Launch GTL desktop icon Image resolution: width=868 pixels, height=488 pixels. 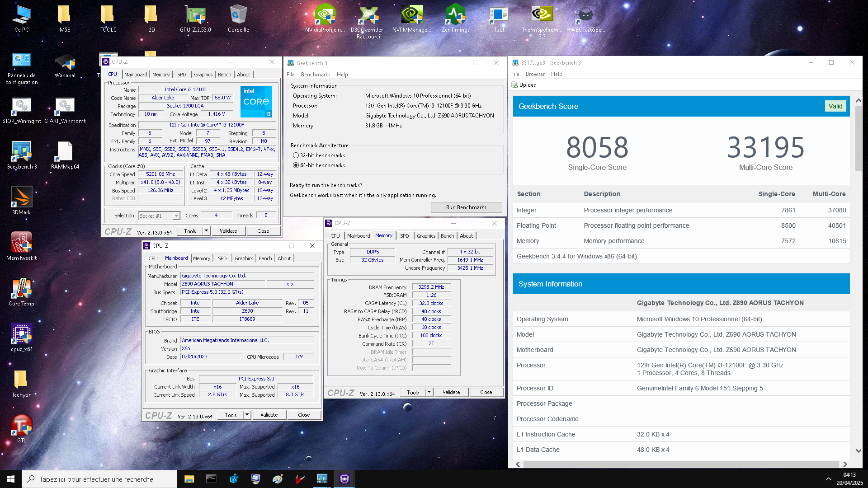click(21, 428)
